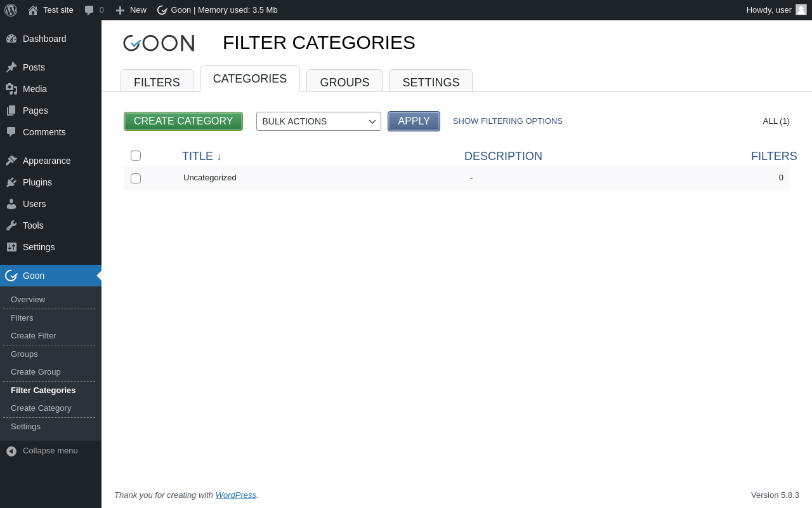Viewport: 812px width, 508px height.
Task: Open Groups in Goon submenu
Action: [x=24, y=354]
